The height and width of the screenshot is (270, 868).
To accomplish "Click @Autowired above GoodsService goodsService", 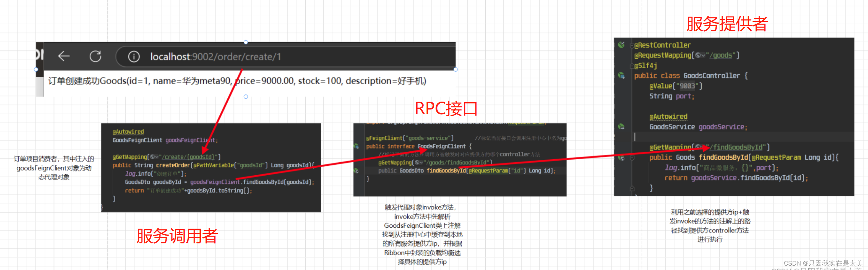I will 668,117.
